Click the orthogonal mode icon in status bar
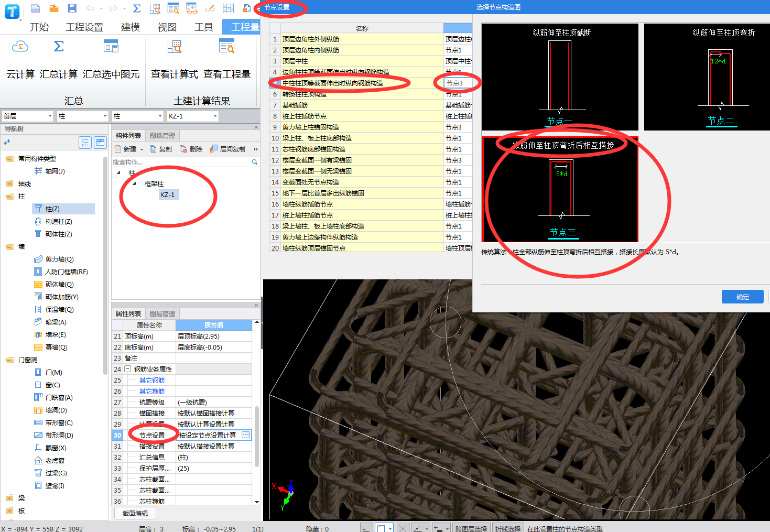770x532 pixels. (366, 528)
